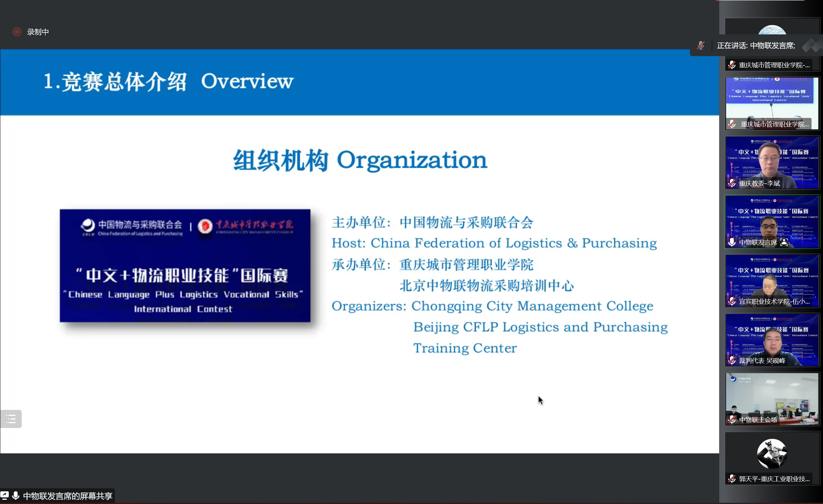
Task: Click the muted microphone in speaking banner
Action: coord(701,46)
